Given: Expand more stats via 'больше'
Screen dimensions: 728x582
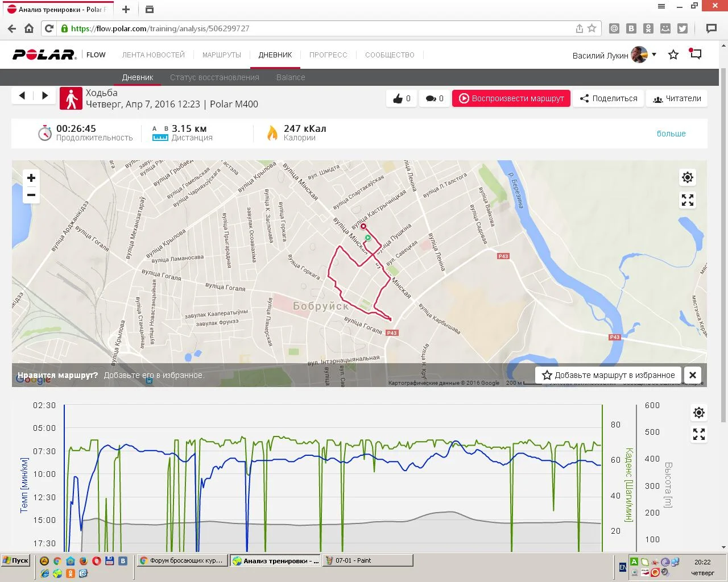Looking at the screenshot, I should 671,134.
